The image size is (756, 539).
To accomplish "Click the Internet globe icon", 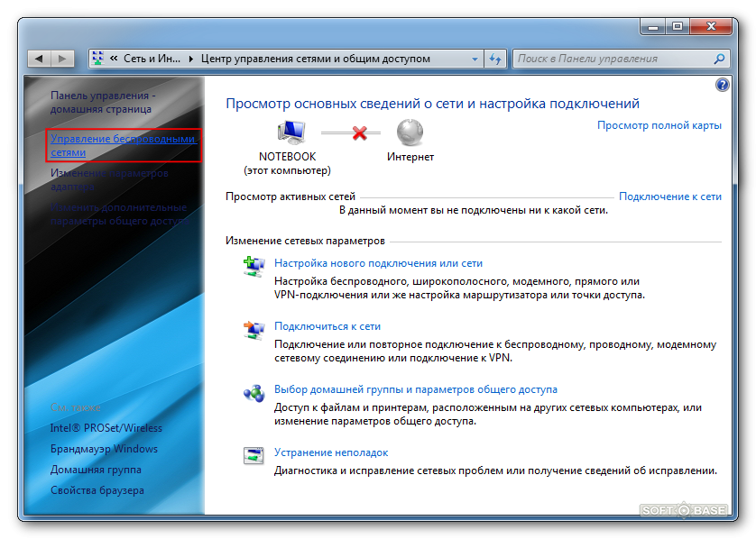I will [x=410, y=132].
